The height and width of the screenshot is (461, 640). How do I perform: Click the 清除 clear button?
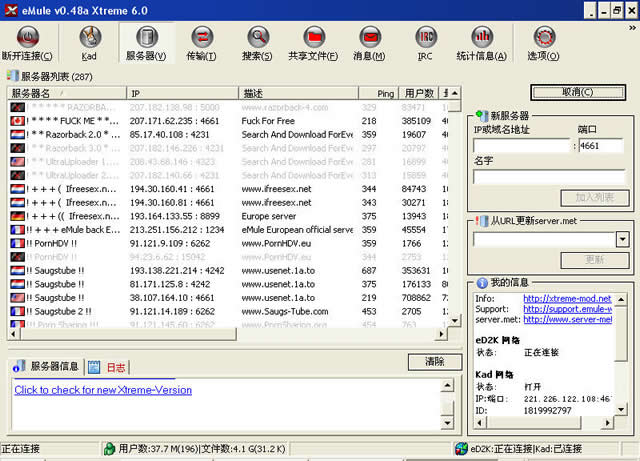tap(435, 362)
